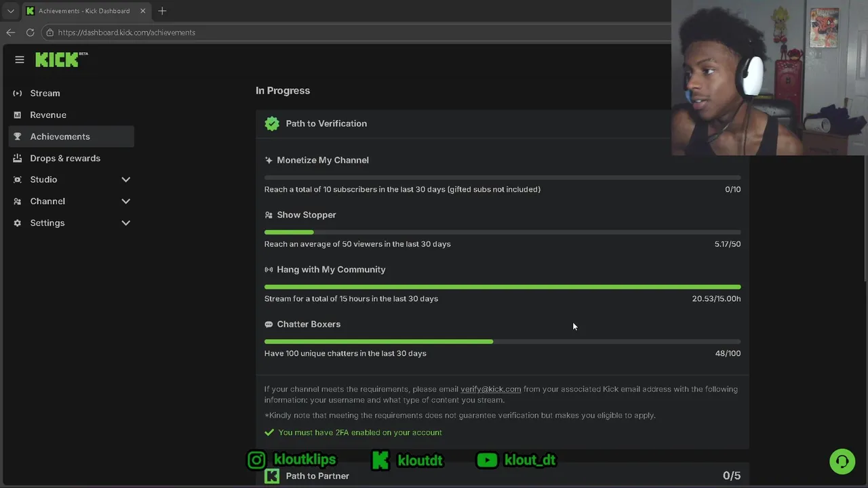This screenshot has height=488, width=868.
Task: Click the Revenue sidebar icon
Action: point(18,115)
